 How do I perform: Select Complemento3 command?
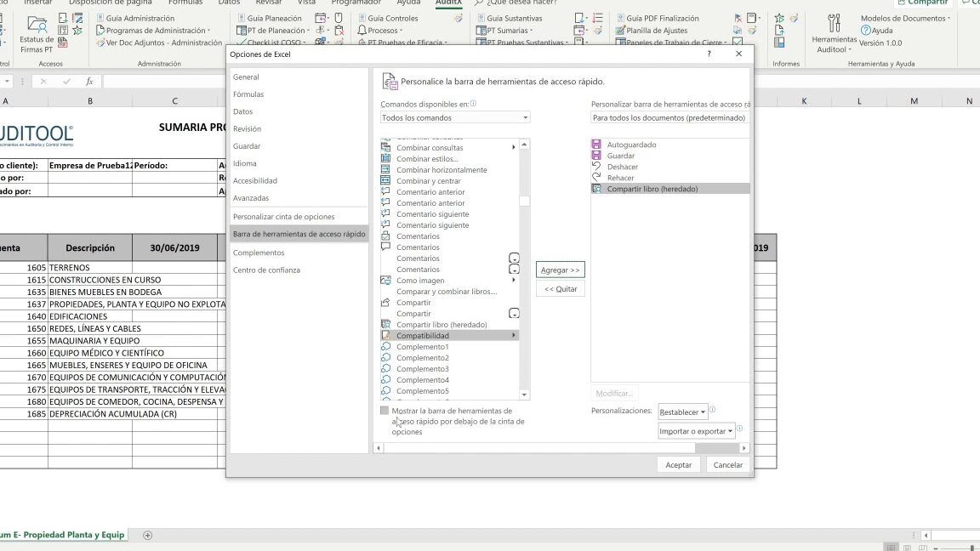click(449, 369)
